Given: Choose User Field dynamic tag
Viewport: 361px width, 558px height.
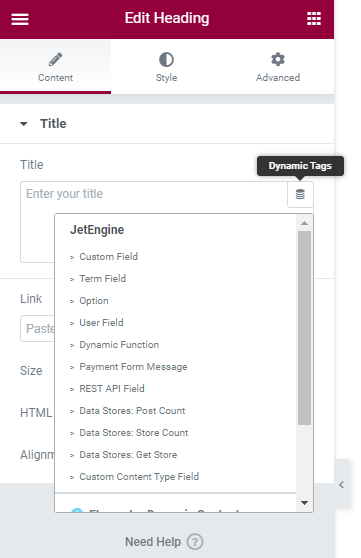Looking at the screenshot, I should [x=101, y=323].
